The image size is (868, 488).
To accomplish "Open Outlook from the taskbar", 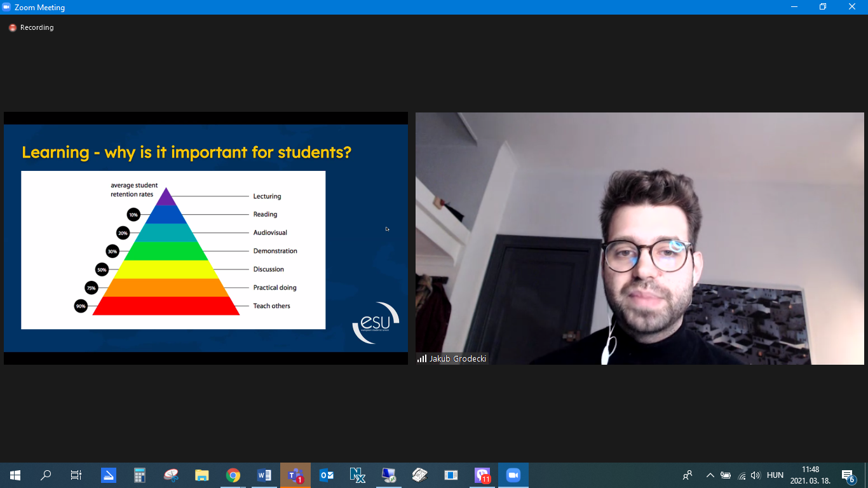I will click(327, 475).
